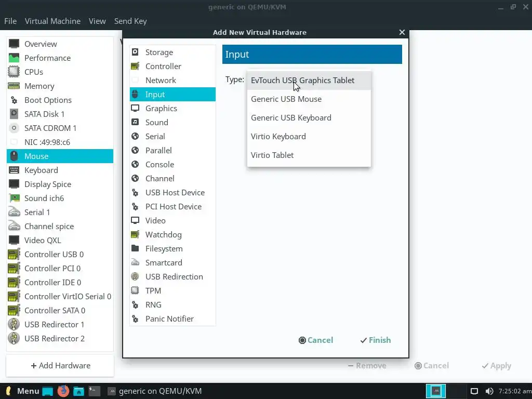Click the USB Redirection icon
532x399 pixels.
tap(135, 276)
